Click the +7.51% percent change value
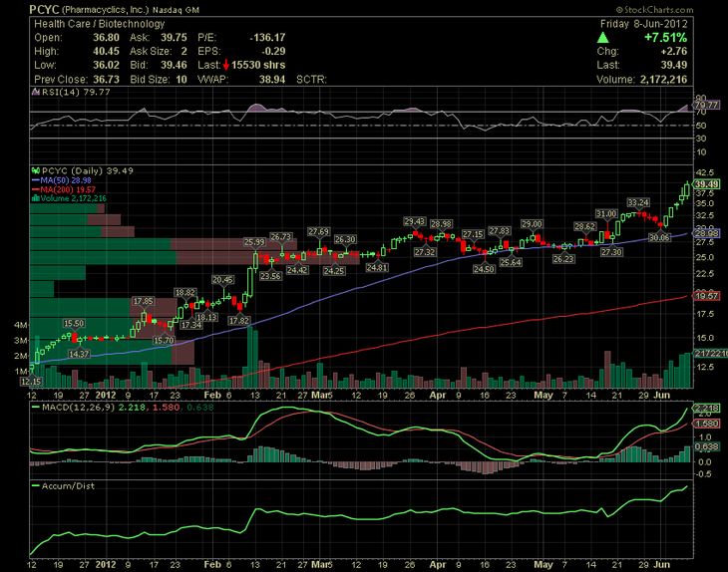This screenshot has width=728, height=572. 665,38
